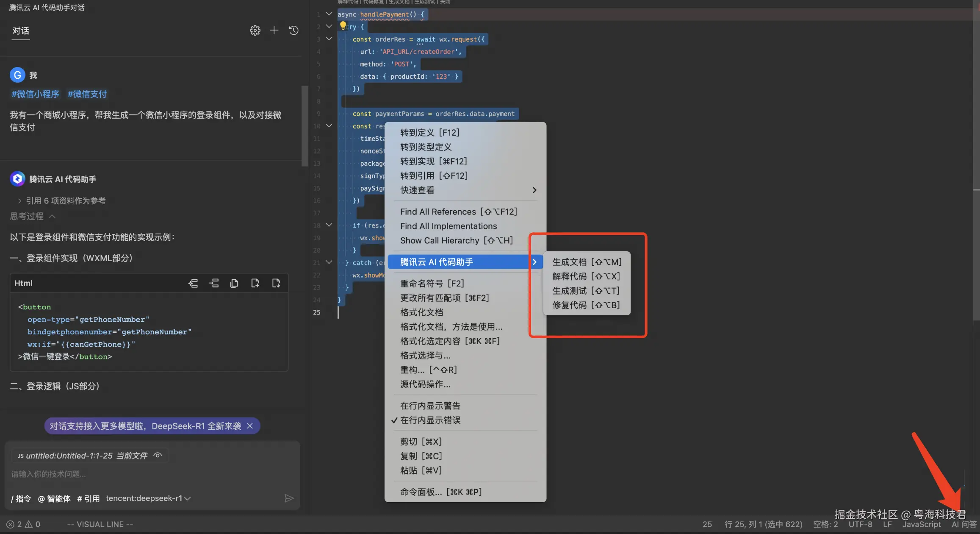The width and height of the screenshot is (980, 534).
Task: Click the technical question input field
Action: pos(144,474)
